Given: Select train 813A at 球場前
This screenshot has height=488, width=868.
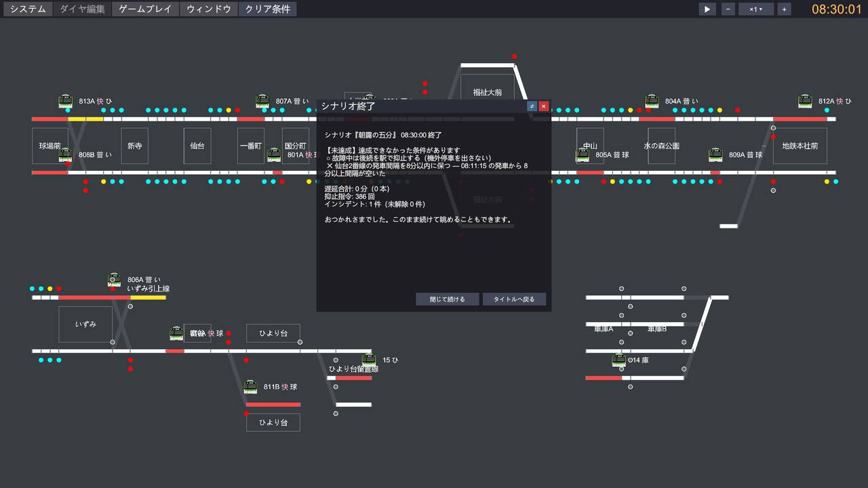Looking at the screenshot, I should (66, 102).
